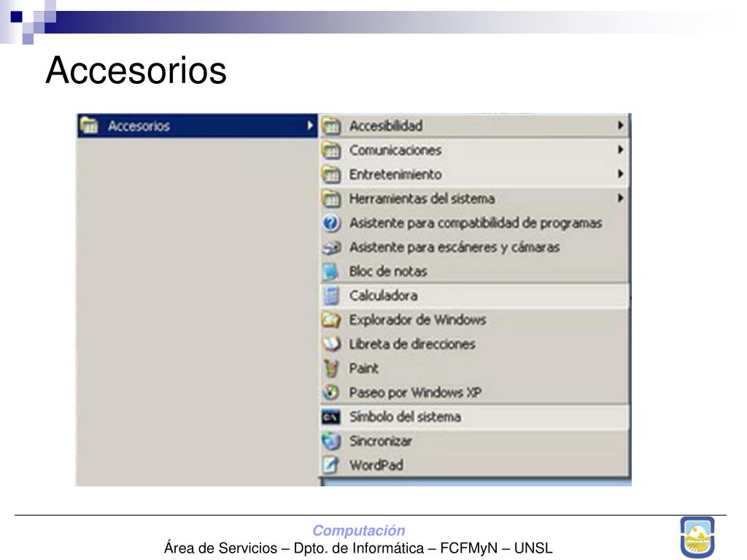The height and width of the screenshot is (560, 747).
Task: Click the Paseo por Windows XP icon
Action: pyautogui.click(x=331, y=392)
